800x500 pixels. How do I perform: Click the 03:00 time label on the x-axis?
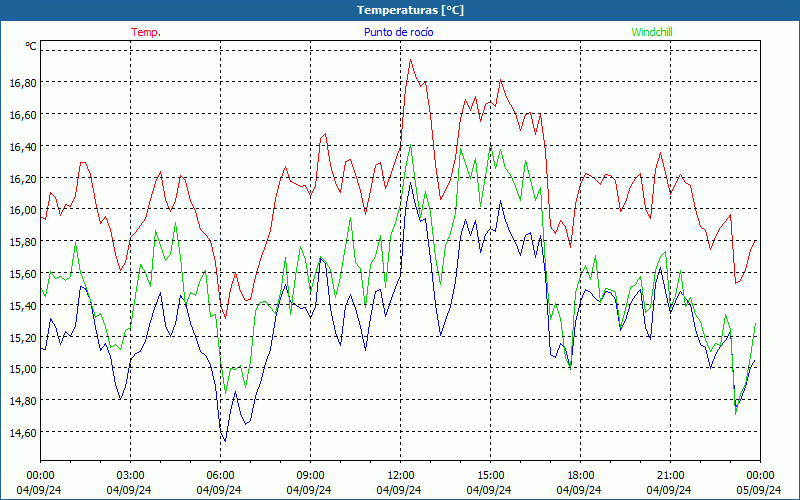pyautogui.click(x=130, y=476)
